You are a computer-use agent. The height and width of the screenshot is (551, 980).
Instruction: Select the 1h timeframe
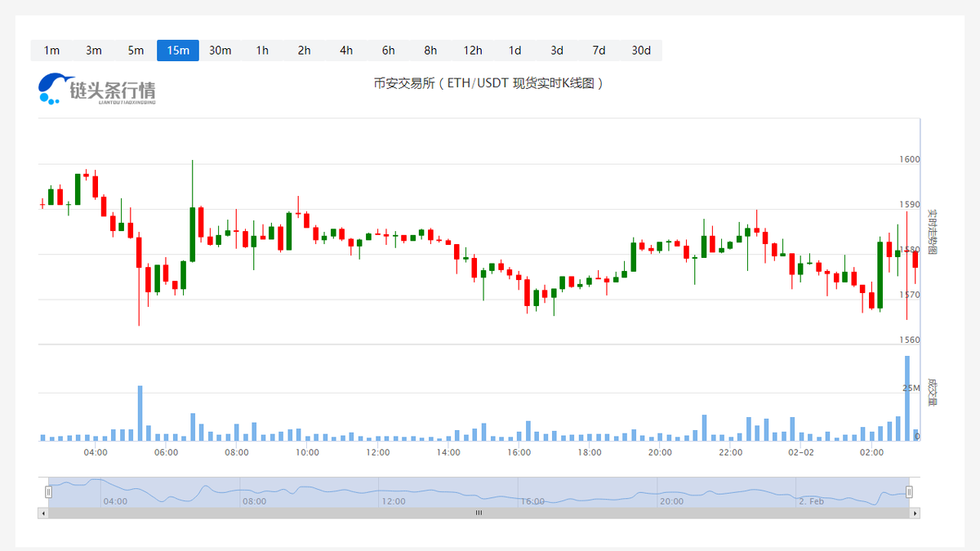[x=262, y=50]
